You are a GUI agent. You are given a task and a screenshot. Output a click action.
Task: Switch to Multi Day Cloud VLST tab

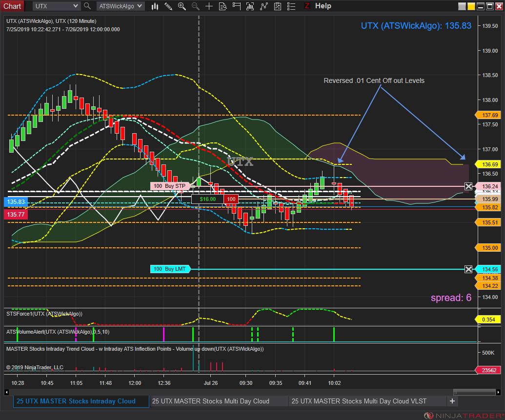359,401
